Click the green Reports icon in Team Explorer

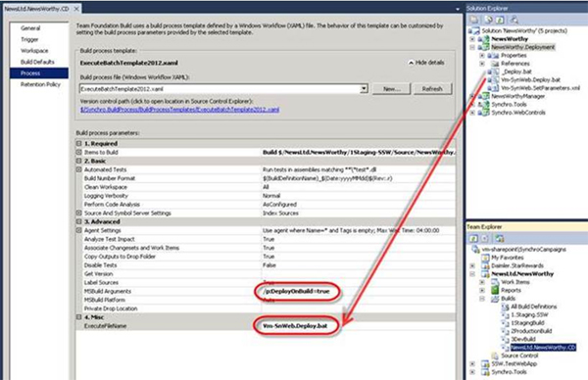(495, 290)
